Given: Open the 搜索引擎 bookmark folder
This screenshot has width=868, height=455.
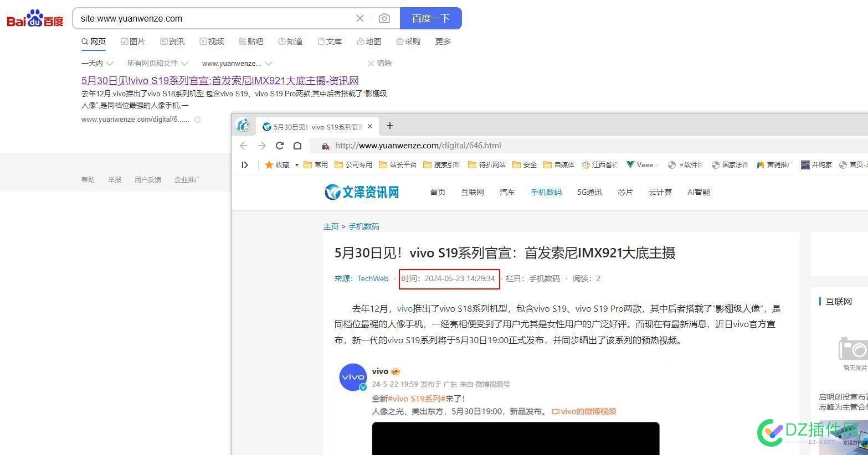Looking at the screenshot, I should point(442,164).
